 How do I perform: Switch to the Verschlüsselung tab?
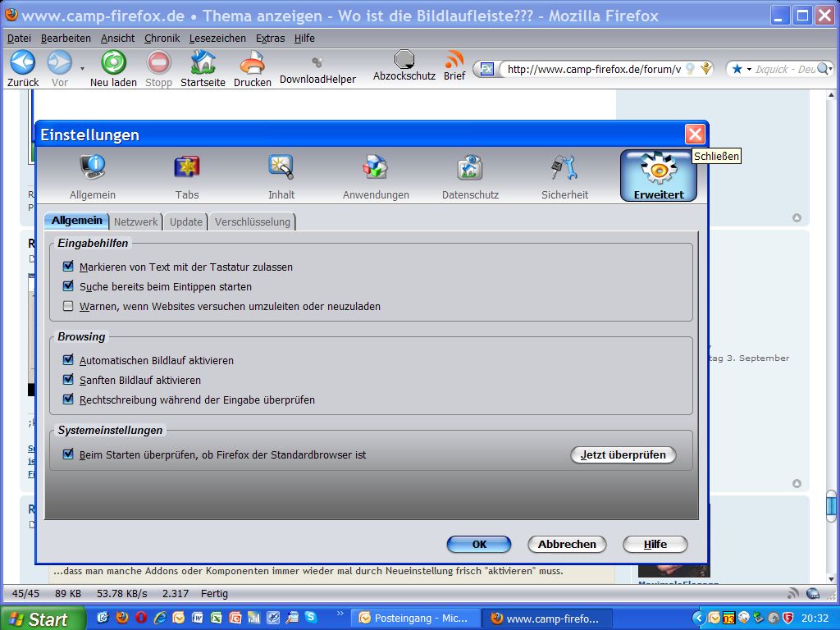click(x=253, y=221)
